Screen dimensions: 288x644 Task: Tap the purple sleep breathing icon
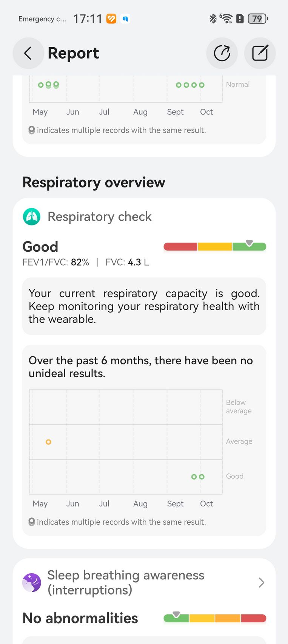[32, 582]
